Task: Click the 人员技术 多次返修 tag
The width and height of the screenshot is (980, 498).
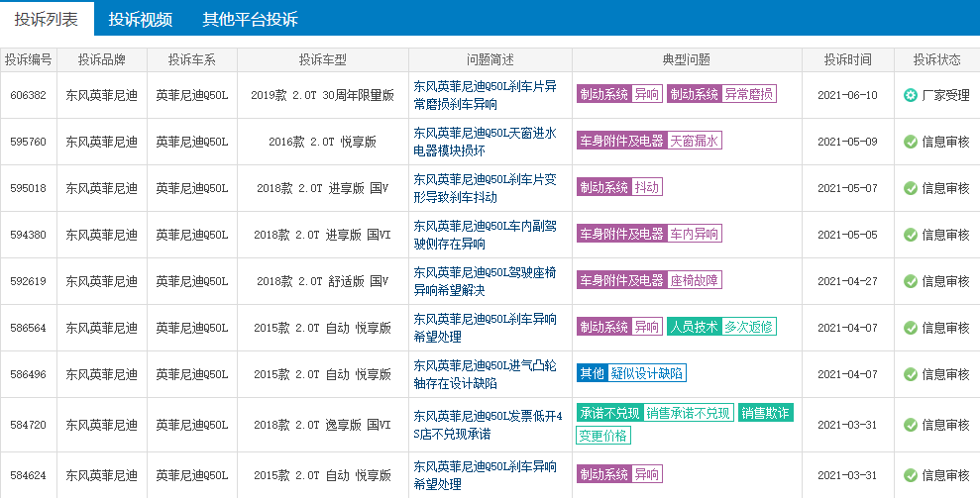Action: [x=722, y=326]
